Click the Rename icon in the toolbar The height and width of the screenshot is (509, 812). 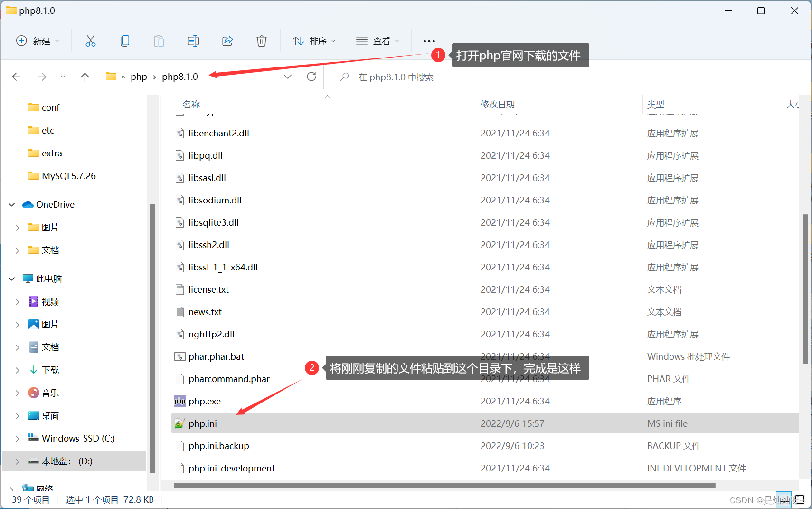(x=193, y=41)
